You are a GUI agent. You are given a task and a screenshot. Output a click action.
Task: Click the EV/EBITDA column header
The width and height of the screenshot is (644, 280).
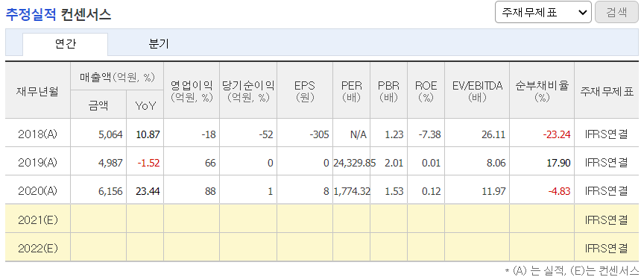(x=477, y=91)
